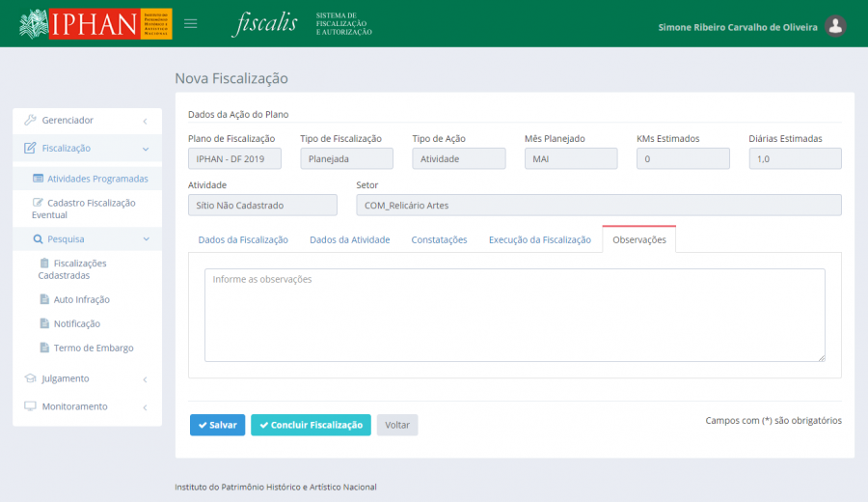Viewport: 868px width, 502px height.
Task: Click the user avatar icon
Action: [x=836, y=27]
